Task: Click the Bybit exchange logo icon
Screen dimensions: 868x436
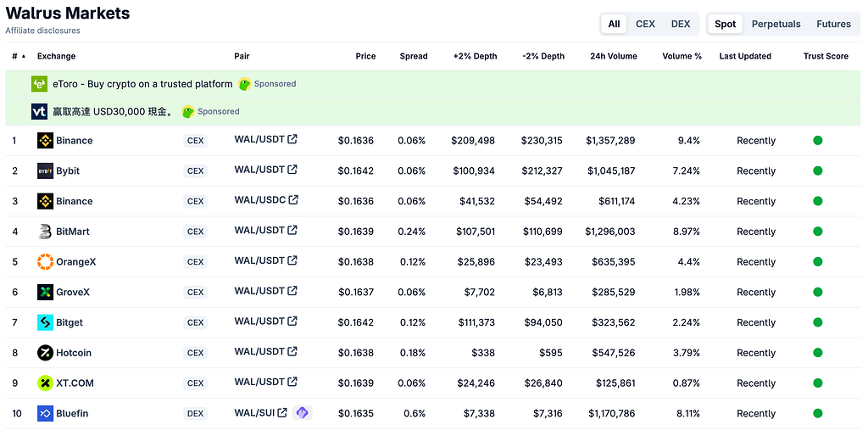Action: pyautogui.click(x=45, y=170)
